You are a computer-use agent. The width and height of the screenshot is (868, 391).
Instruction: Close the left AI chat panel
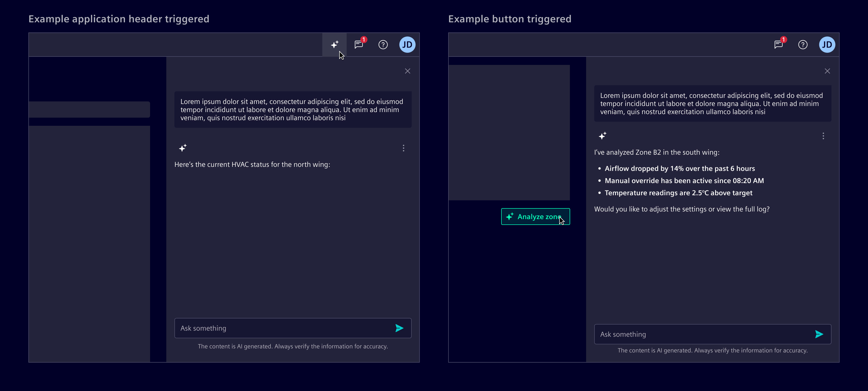[x=407, y=71]
